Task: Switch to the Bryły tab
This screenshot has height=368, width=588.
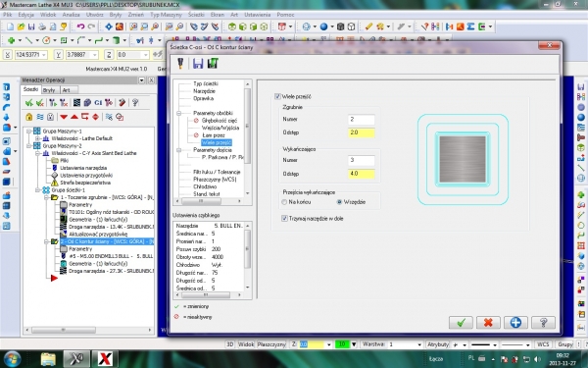Action: pyautogui.click(x=49, y=90)
